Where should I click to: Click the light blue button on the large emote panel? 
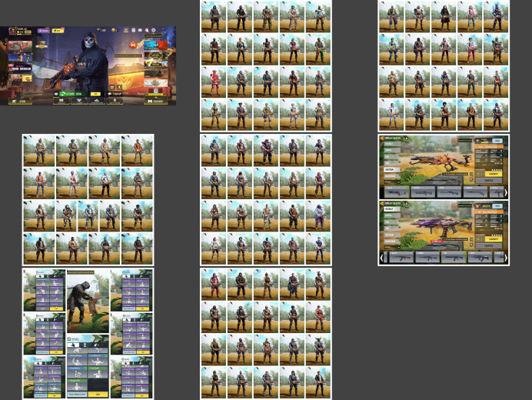click(x=77, y=394)
